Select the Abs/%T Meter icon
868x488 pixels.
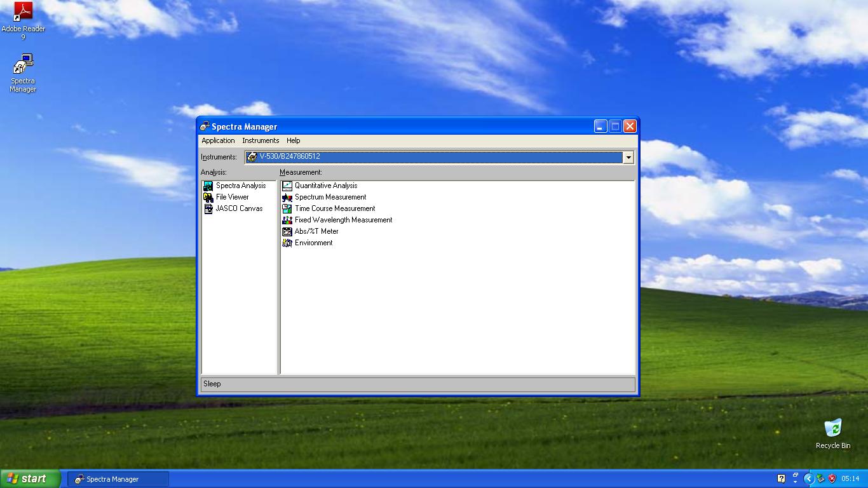(287, 231)
